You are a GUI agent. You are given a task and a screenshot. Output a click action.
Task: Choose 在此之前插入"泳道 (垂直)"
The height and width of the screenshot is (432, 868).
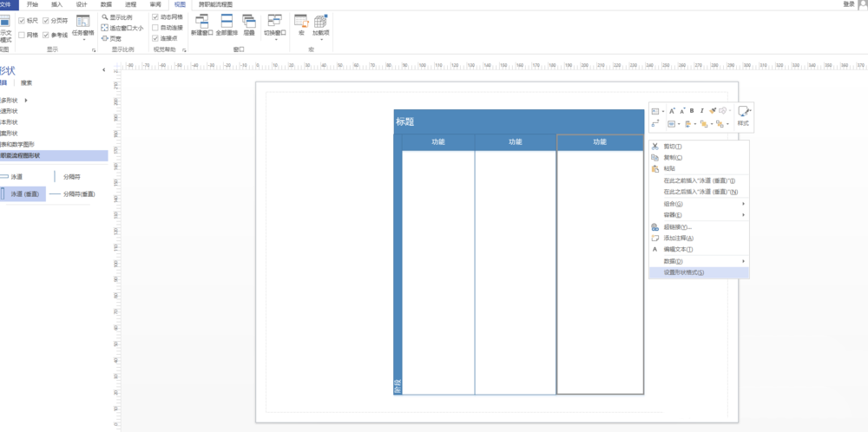click(x=699, y=181)
